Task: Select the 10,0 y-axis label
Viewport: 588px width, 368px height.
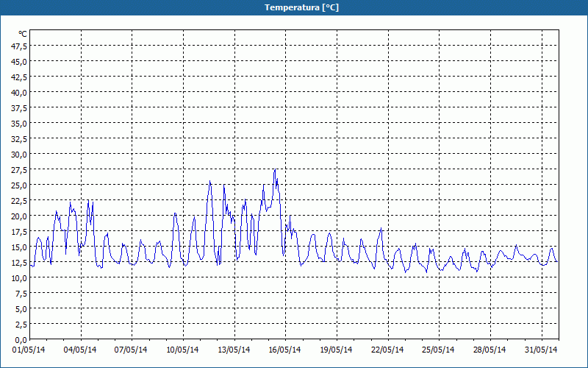Action: [20, 278]
